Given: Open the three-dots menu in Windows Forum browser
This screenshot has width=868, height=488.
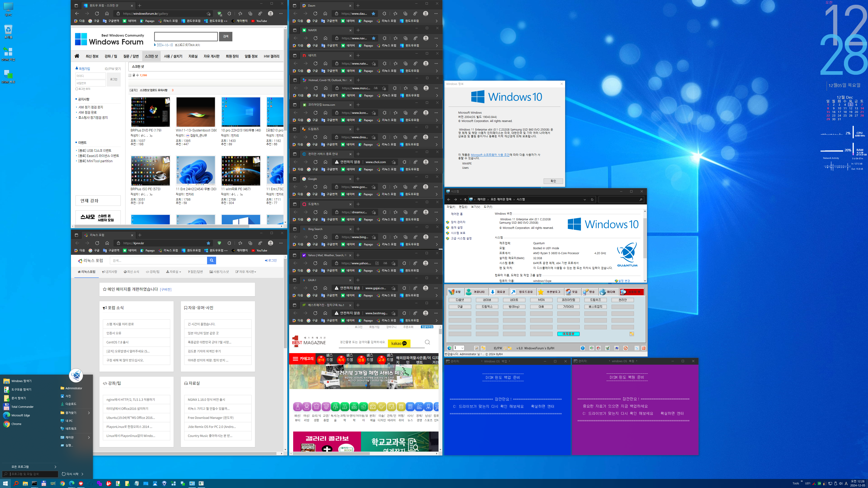Looking at the screenshot, I should [x=281, y=14].
